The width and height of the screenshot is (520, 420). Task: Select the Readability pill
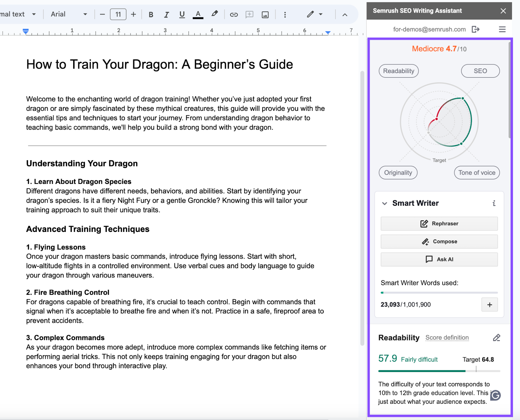[398, 71]
